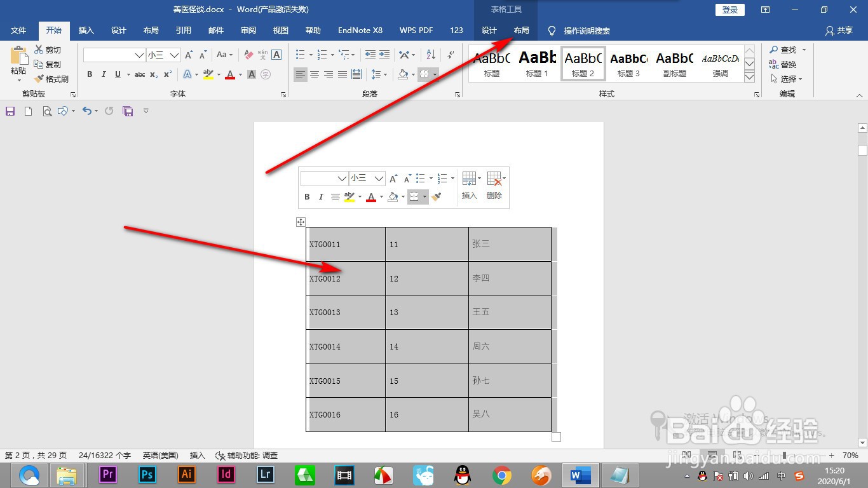Click the enclosed character 字 icon
The image size is (868, 488).
coord(266,74)
